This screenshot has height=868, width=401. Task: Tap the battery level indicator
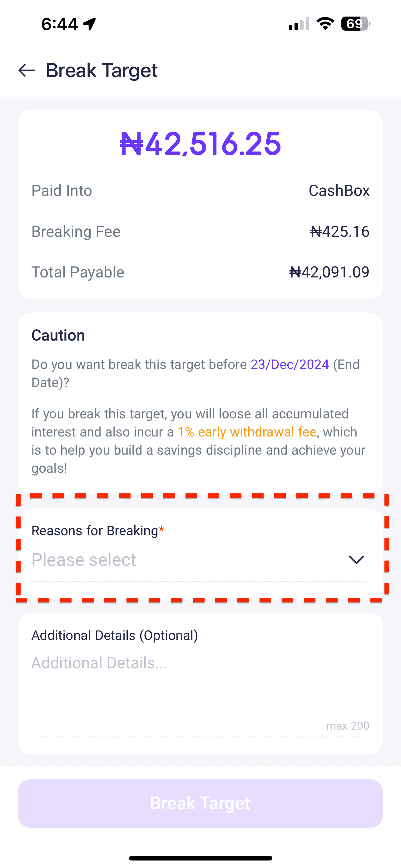(355, 24)
